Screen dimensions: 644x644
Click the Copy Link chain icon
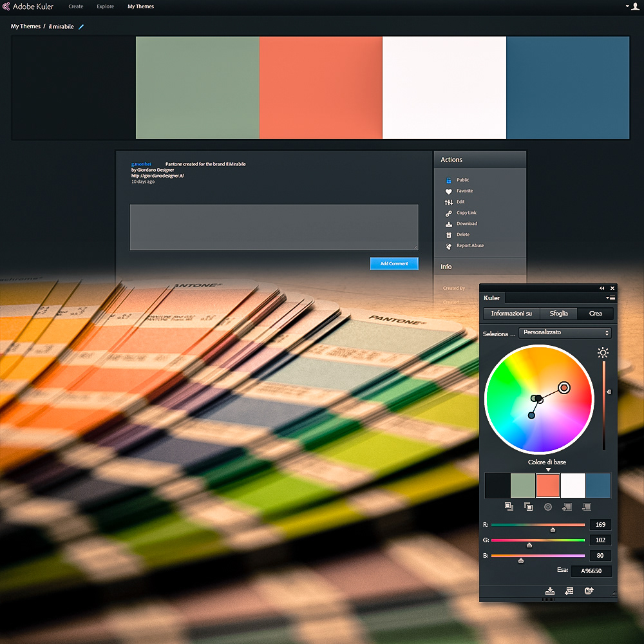point(448,213)
